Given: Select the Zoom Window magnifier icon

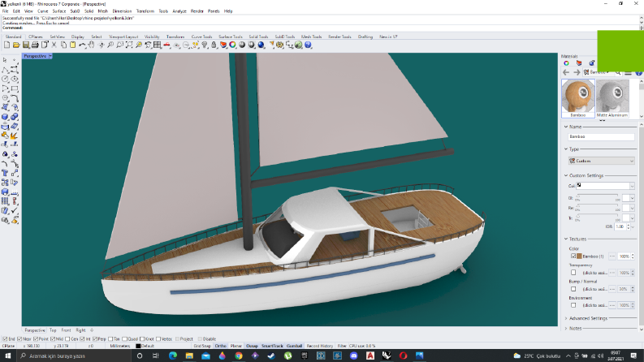Looking at the screenshot, I should pyautogui.click(x=119, y=45).
